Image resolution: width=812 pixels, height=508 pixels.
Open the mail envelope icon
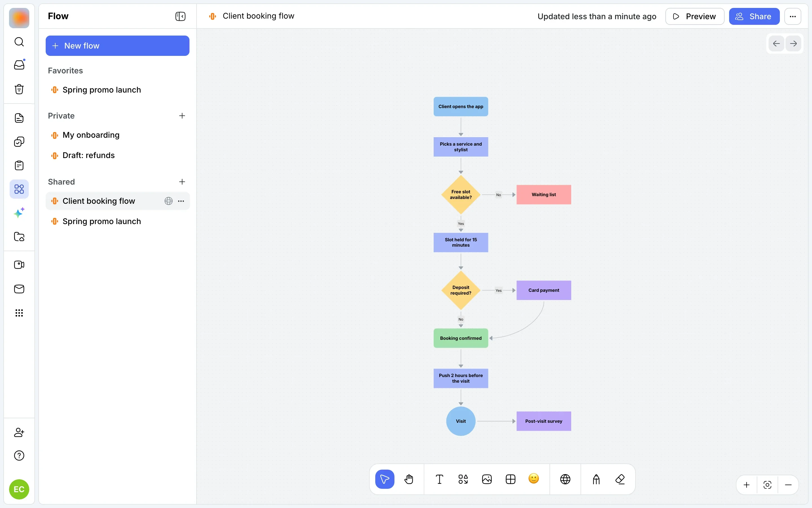pos(19,289)
